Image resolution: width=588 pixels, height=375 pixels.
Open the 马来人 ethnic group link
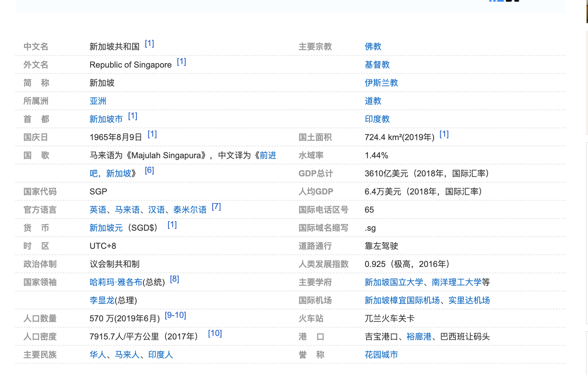(x=127, y=355)
